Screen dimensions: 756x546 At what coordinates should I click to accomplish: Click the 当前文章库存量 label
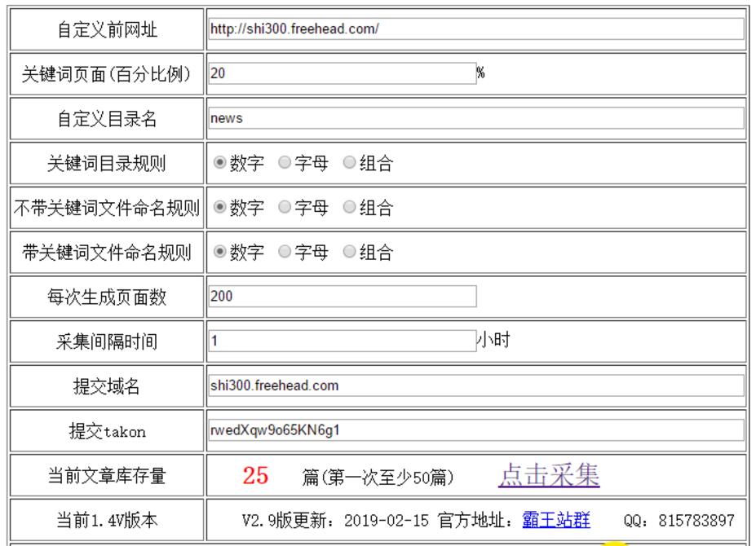(107, 476)
